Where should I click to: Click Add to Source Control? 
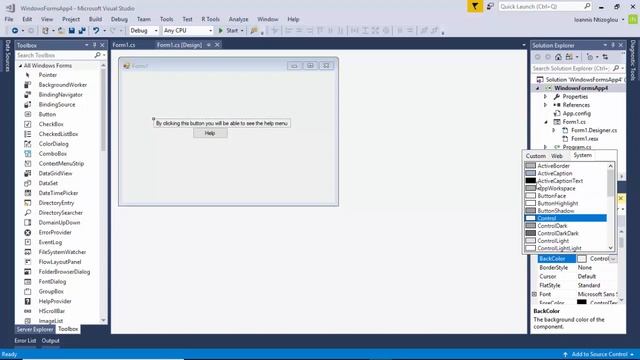(598, 354)
